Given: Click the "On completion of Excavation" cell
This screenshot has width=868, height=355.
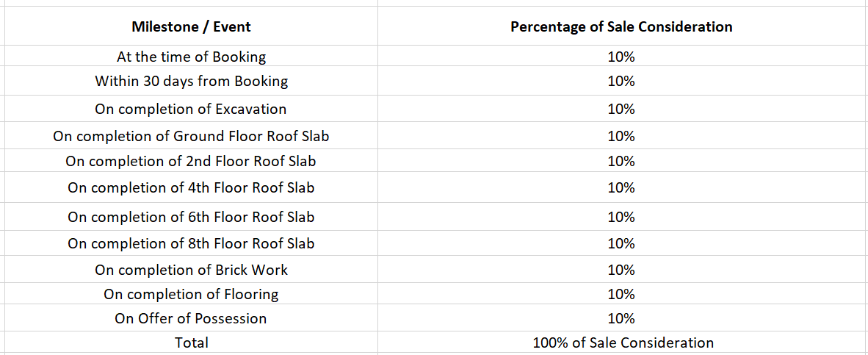Looking at the screenshot, I should [191, 109].
